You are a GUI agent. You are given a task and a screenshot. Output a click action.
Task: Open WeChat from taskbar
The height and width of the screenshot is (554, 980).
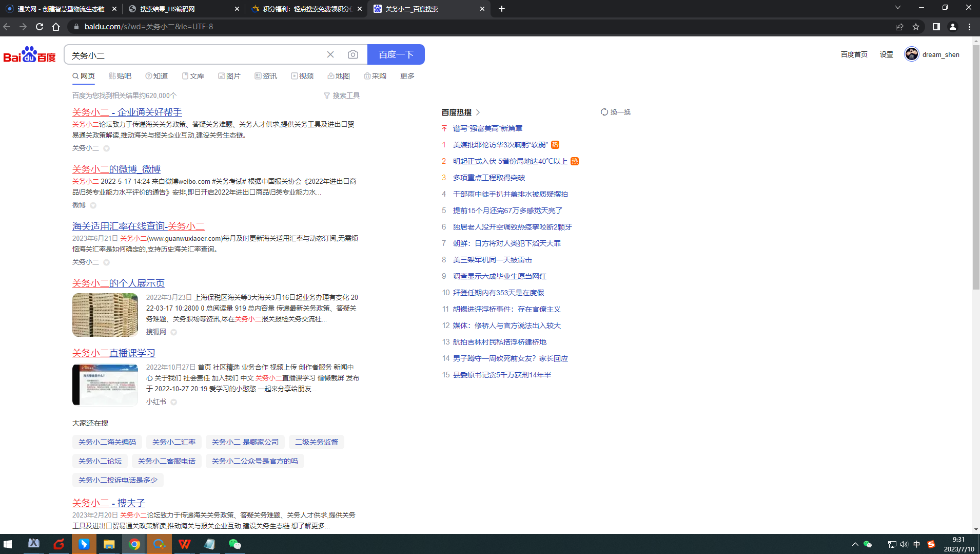(x=234, y=544)
